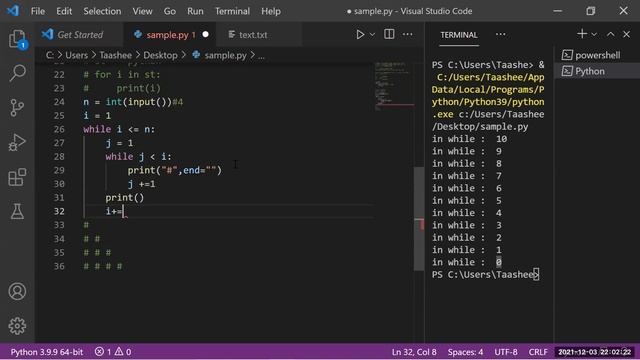The width and height of the screenshot is (640, 360).
Task: Open the Go menu
Action: (x=169, y=11)
